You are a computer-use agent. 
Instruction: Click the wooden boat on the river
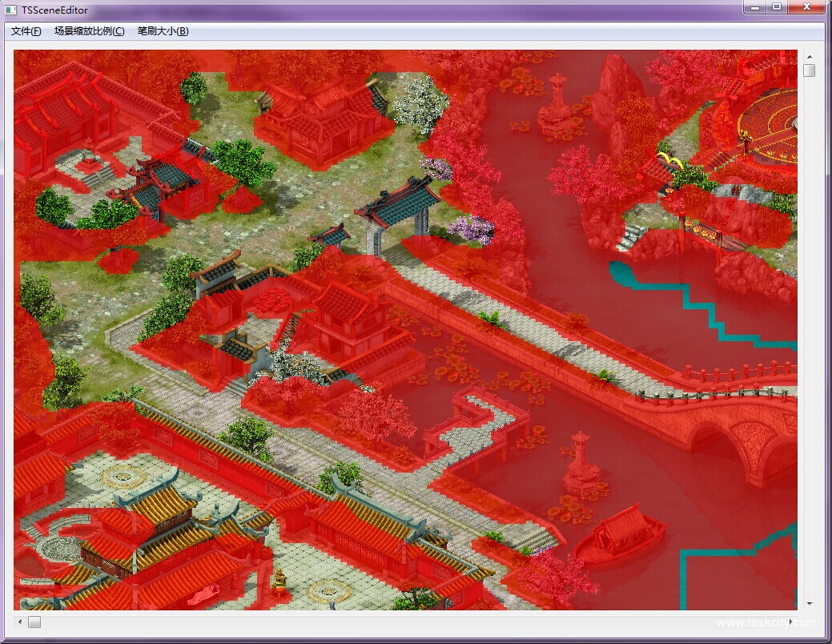pyautogui.click(x=621, y=534)
